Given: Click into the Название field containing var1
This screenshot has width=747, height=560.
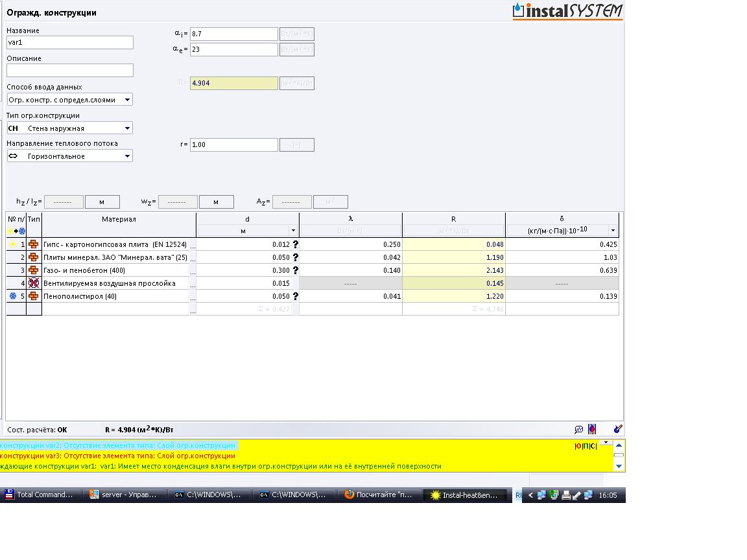Looking at the screenshot, I should coord(70,42).
